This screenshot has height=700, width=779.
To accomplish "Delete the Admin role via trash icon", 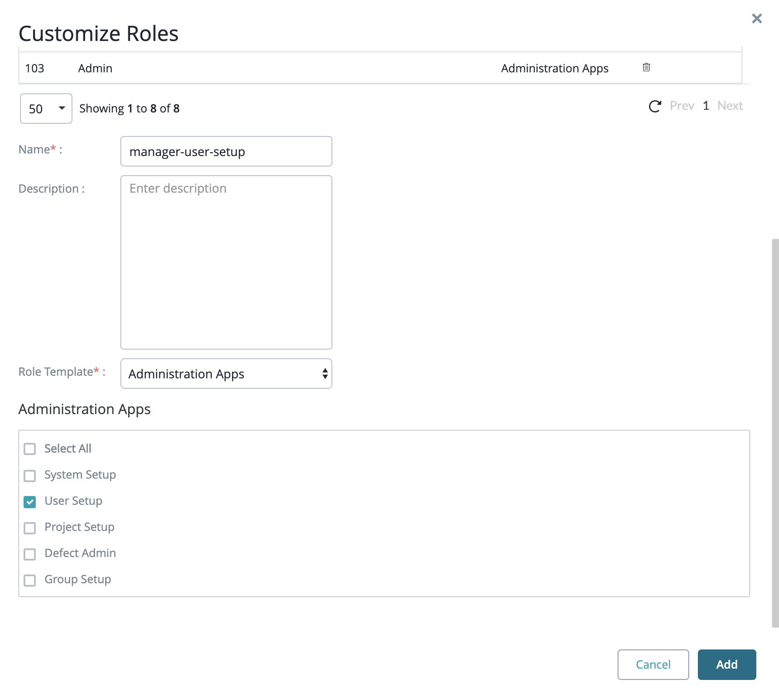I will coord(646,68).
